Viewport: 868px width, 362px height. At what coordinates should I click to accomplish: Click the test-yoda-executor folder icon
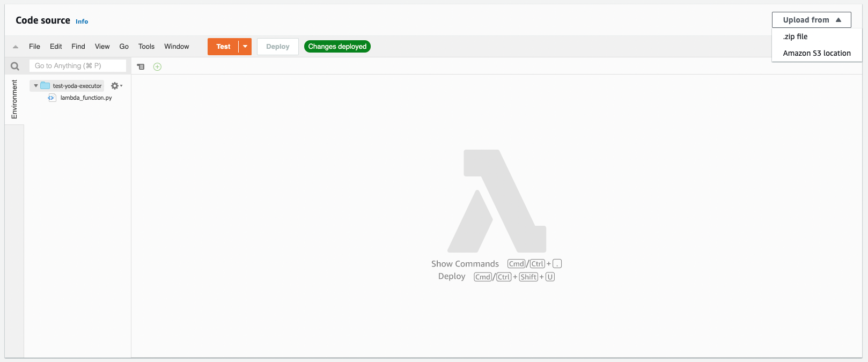pyautogui.click(x=45, y=86)
